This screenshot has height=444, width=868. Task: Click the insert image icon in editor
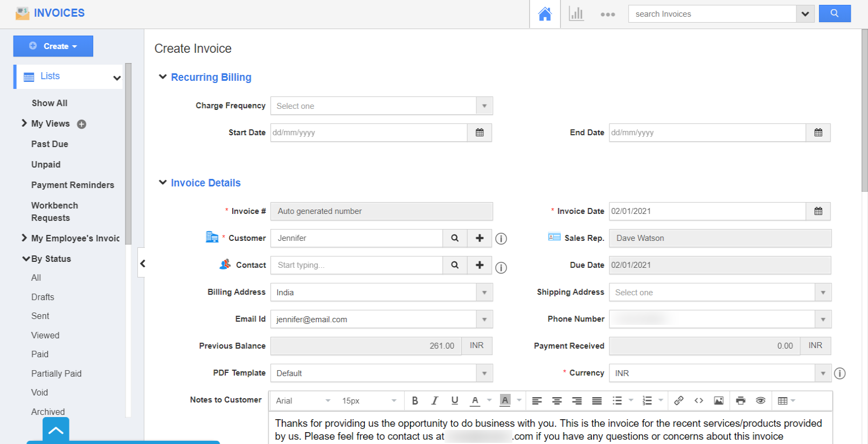pos(719,400)
